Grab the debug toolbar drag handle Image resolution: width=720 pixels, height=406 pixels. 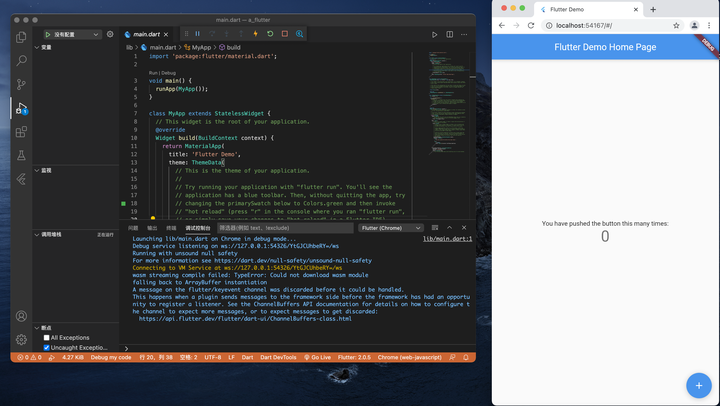click(x=186, y=34)
